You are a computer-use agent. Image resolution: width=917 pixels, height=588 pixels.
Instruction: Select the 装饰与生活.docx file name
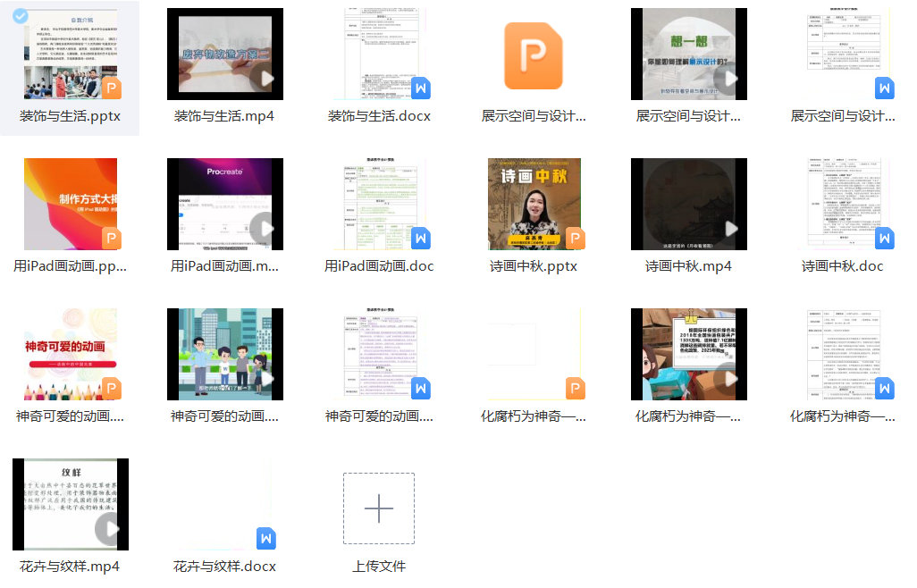(379, 116)
